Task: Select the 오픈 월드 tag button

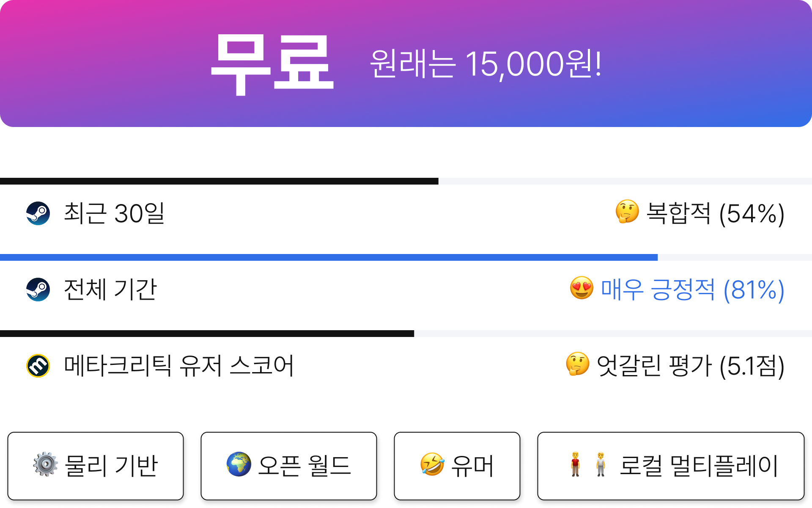Action: (289, 466)
